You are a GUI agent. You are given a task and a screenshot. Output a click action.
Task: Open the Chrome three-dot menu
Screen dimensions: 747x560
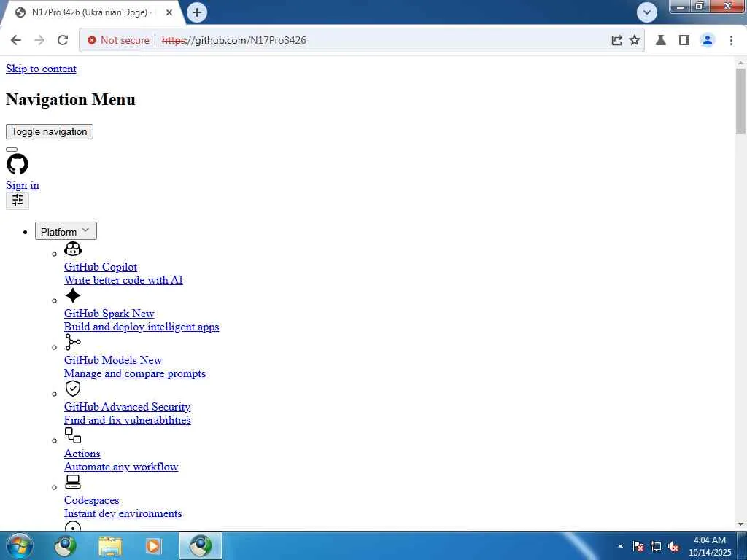731,40
